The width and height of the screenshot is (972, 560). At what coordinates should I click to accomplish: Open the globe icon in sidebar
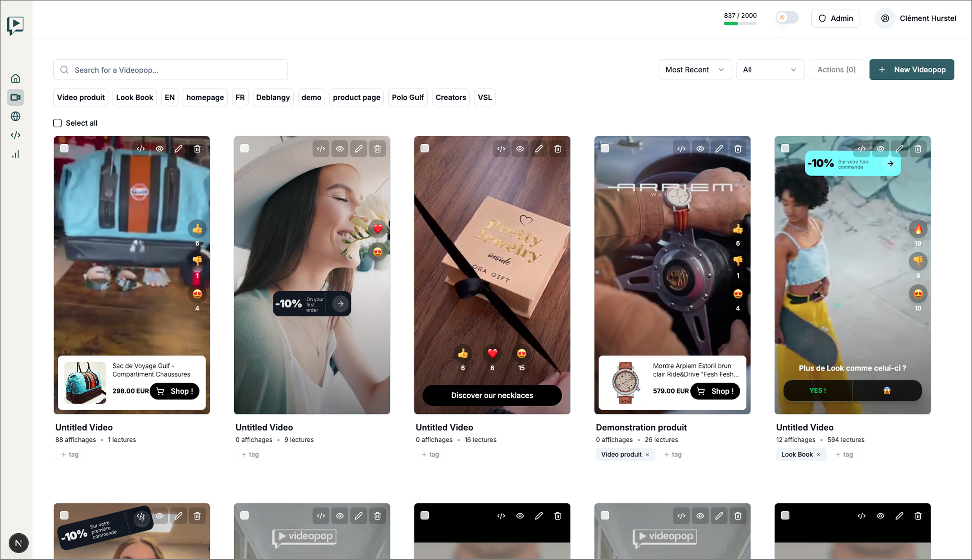(15, 116)
